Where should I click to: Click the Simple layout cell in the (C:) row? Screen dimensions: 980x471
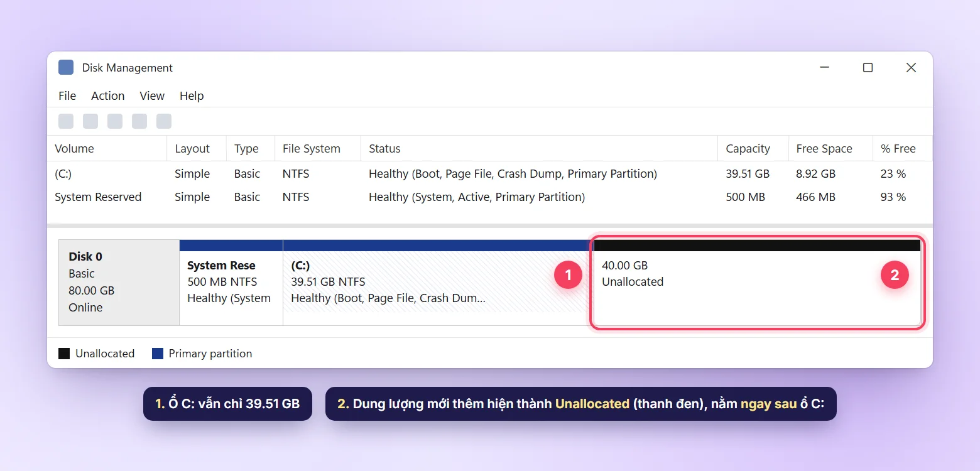click(192, 174)
